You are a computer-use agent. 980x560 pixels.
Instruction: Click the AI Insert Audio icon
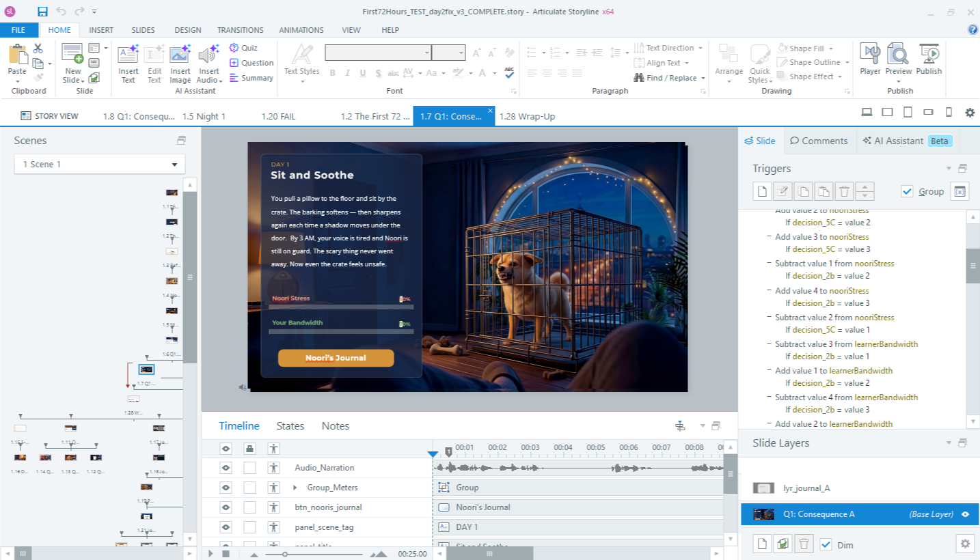point(208,54)
